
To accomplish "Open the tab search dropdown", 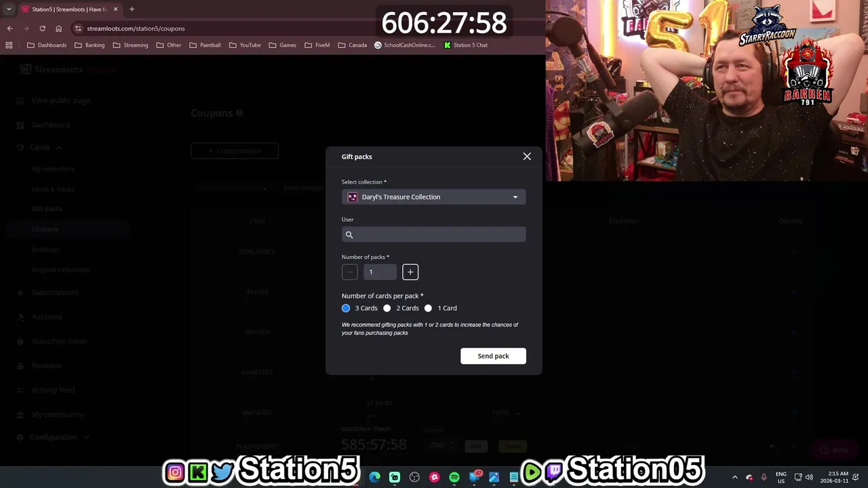I will 9,9.
